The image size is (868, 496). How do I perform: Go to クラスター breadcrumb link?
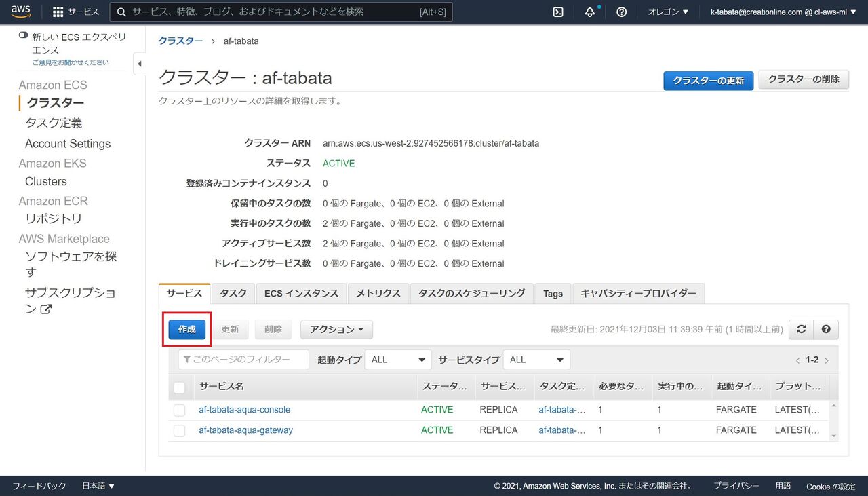point(180,41)
